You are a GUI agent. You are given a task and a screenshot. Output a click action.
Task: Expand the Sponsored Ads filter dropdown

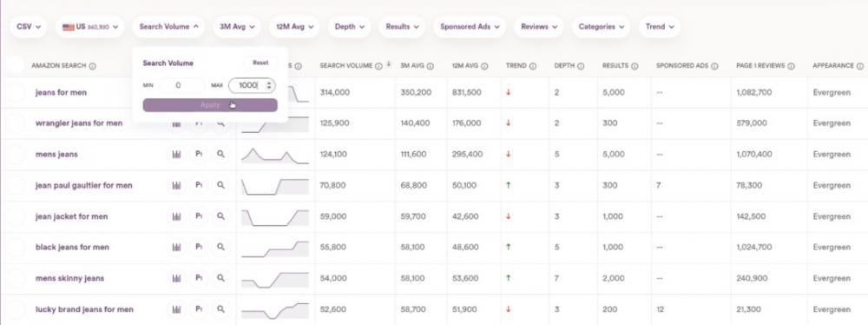[x=470, y=27]
